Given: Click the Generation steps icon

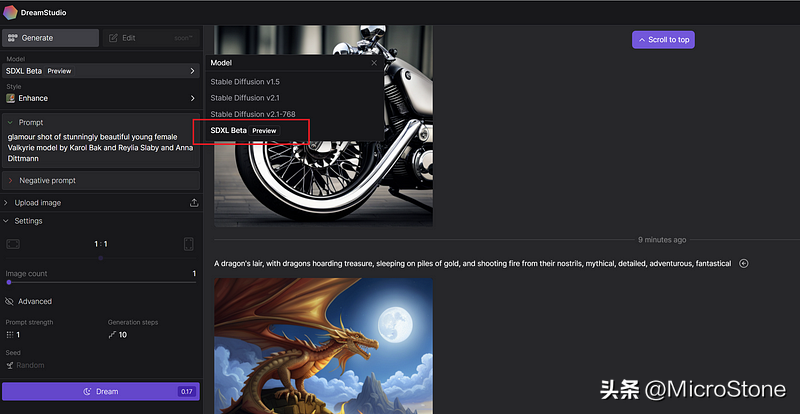Looking at the screenshot, I should click(x=112, y=335).
